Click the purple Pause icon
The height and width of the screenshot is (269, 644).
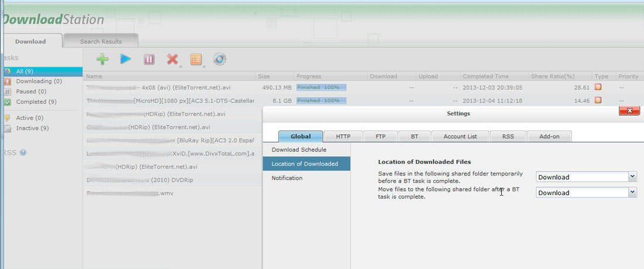149,60
